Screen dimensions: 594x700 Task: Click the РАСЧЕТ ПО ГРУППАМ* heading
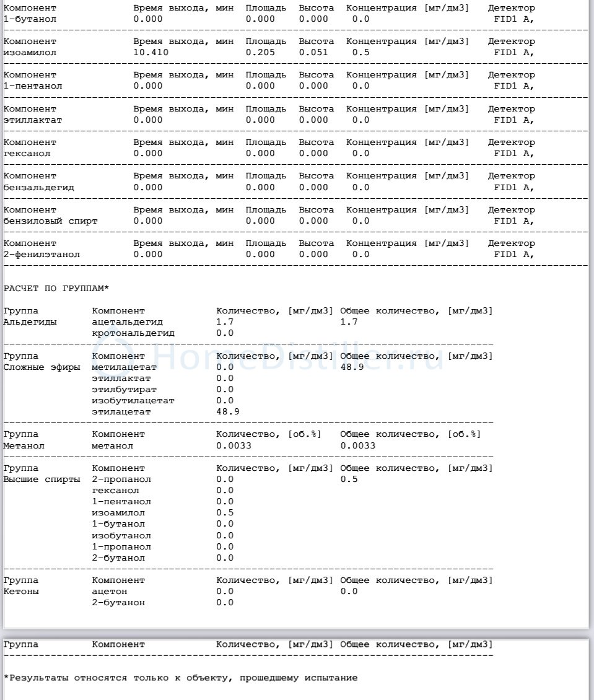56,289
